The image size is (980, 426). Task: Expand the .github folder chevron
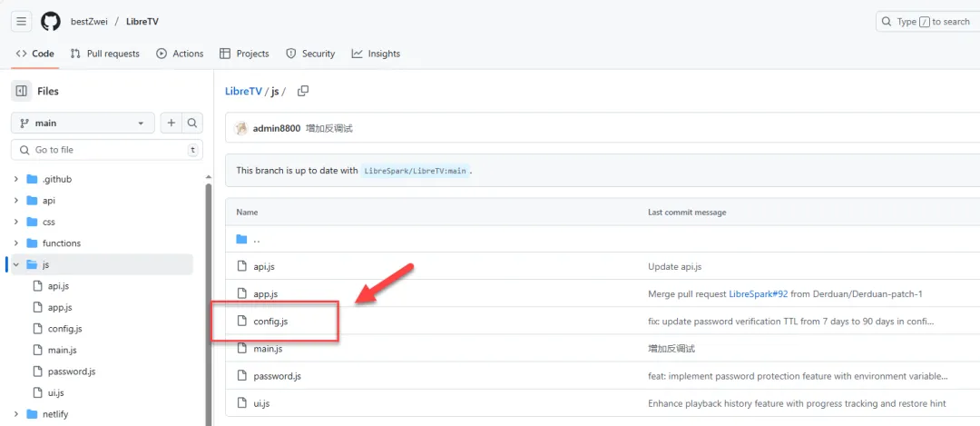tap(16, 180)
